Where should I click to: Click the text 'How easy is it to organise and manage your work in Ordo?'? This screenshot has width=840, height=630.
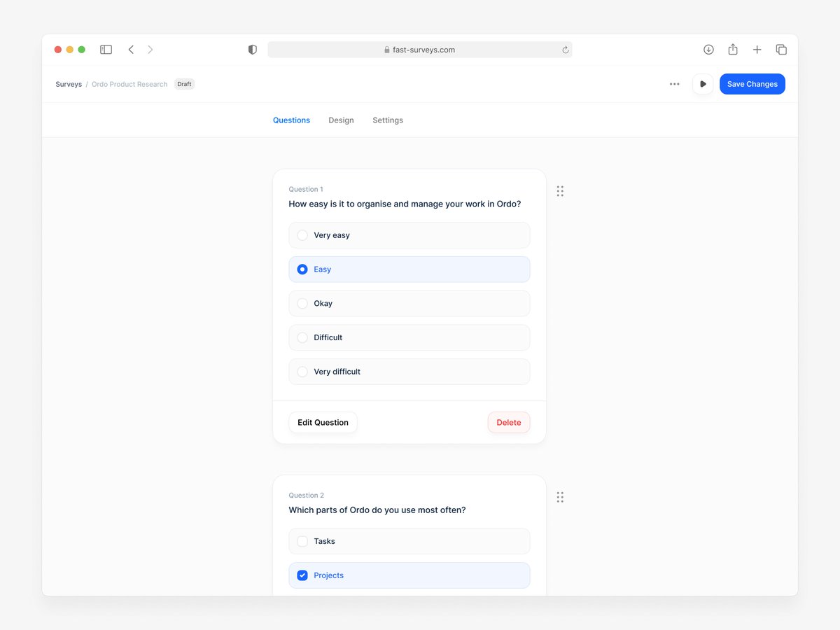(405, 204)
